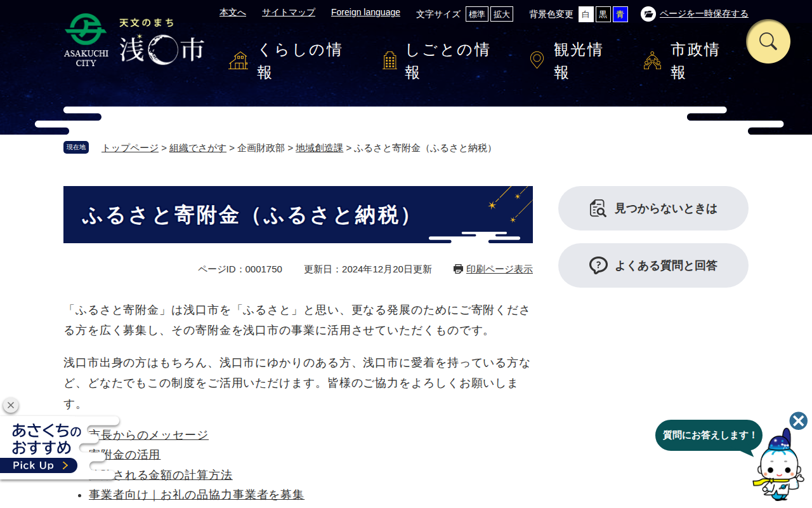
Task: Open the 金額の計算方法 link
Action: click(160, 475)
